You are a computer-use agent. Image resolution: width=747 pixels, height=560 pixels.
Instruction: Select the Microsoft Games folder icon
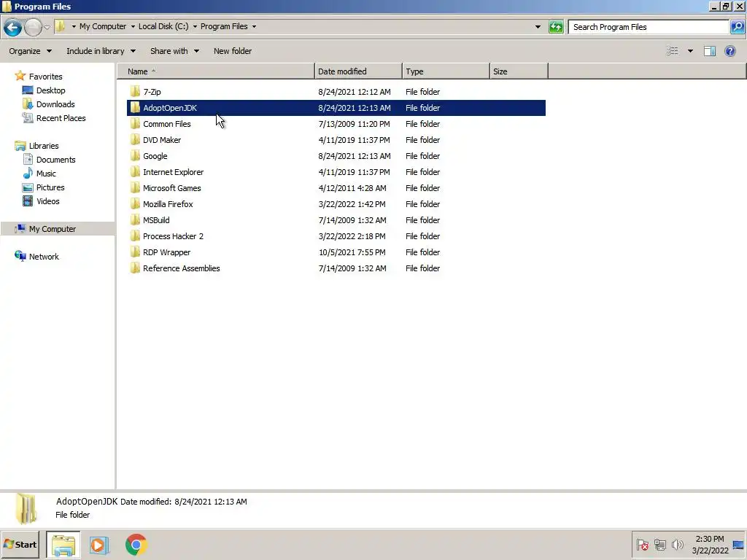click(x=135, y=188)
